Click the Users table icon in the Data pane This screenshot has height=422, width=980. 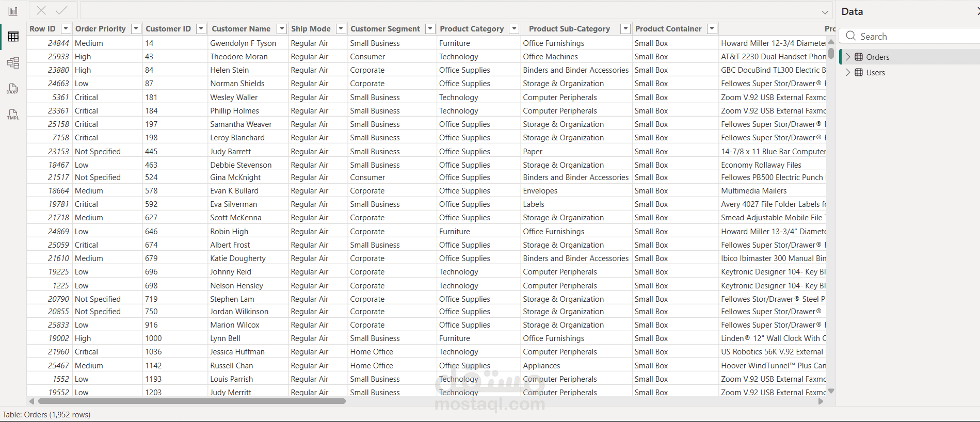859,72
